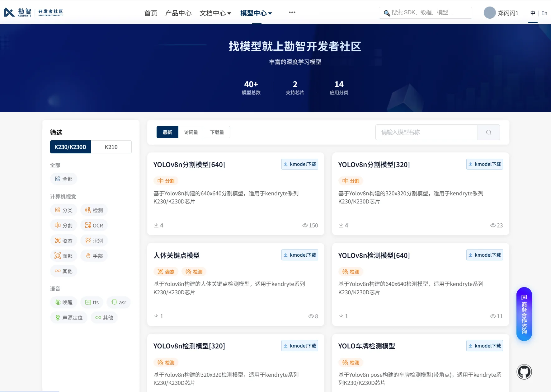Open the YOLOv8n检测模型[640] model title
Viewport: 551px width, 392px height.
pos(374,255)
